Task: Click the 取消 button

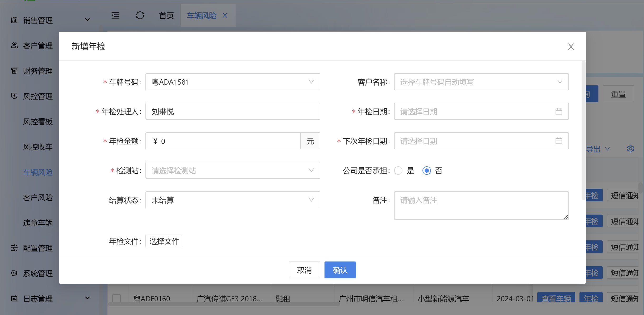Action: 304,270
